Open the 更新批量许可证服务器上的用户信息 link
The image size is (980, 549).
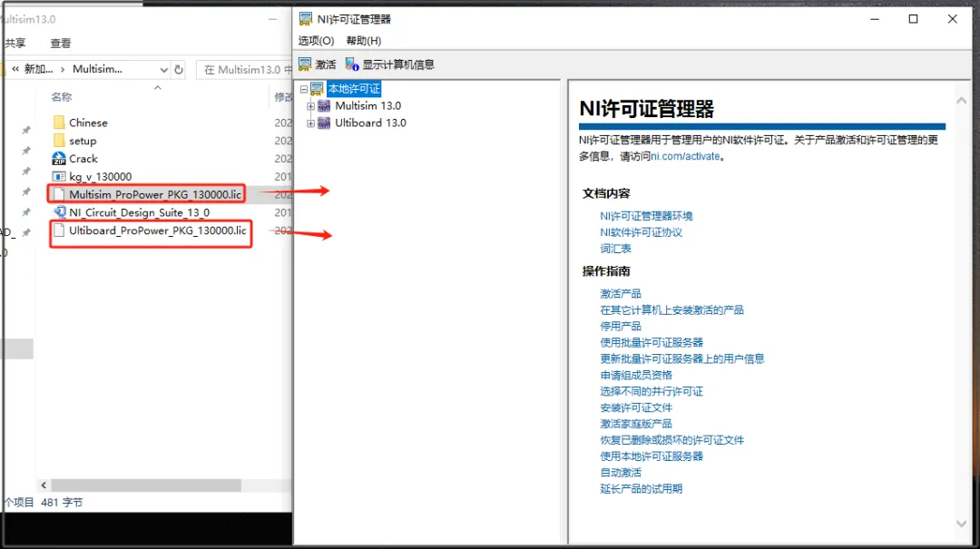click(x=682, y=358)
